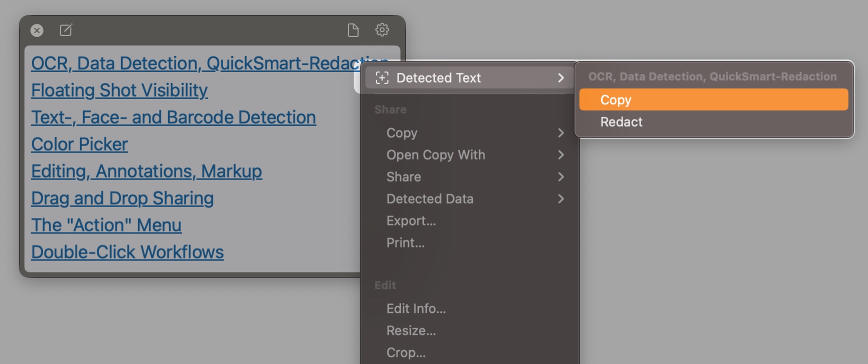Open The "Action" Menu link
This screenshot has width=868, height=364.
click(106, 225)
